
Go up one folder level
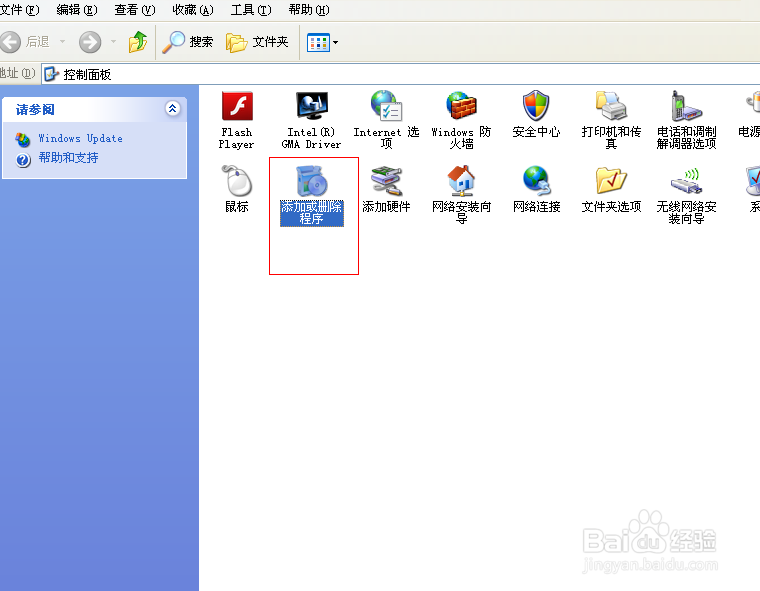(138, 42)
